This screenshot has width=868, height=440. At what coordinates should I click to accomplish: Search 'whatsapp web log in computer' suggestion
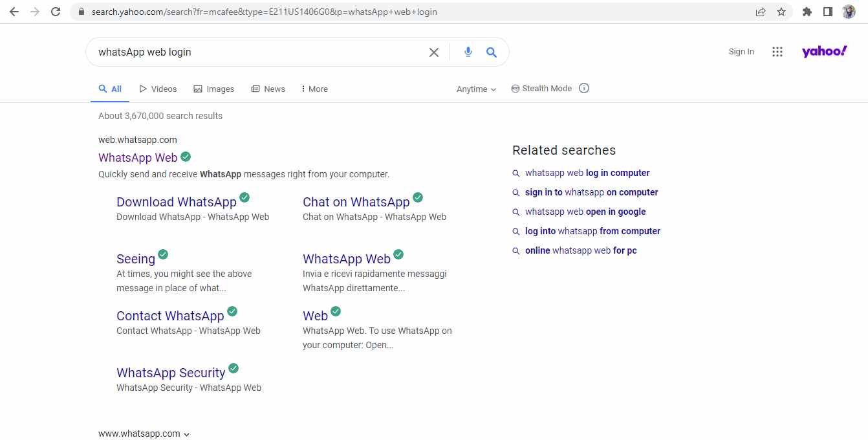587,173
